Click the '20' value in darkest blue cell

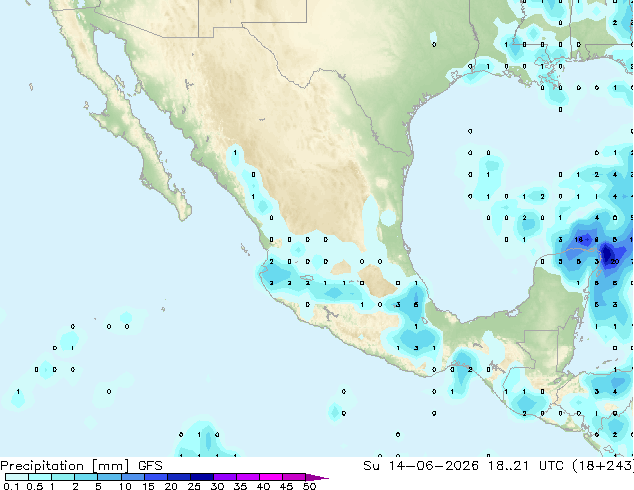point(615,262)
